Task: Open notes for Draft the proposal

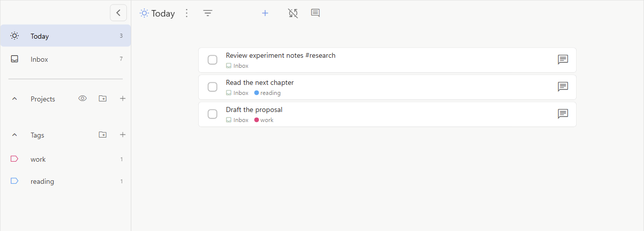Action: (563, 114)
